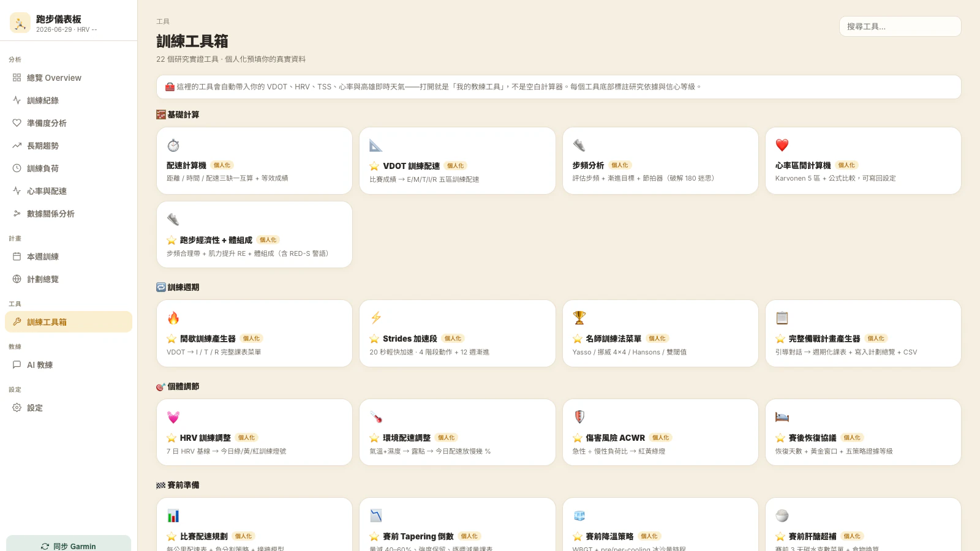Screen dimensions: 980x551
Task: Click the runner app logo icon
Action: click(20, 23)
